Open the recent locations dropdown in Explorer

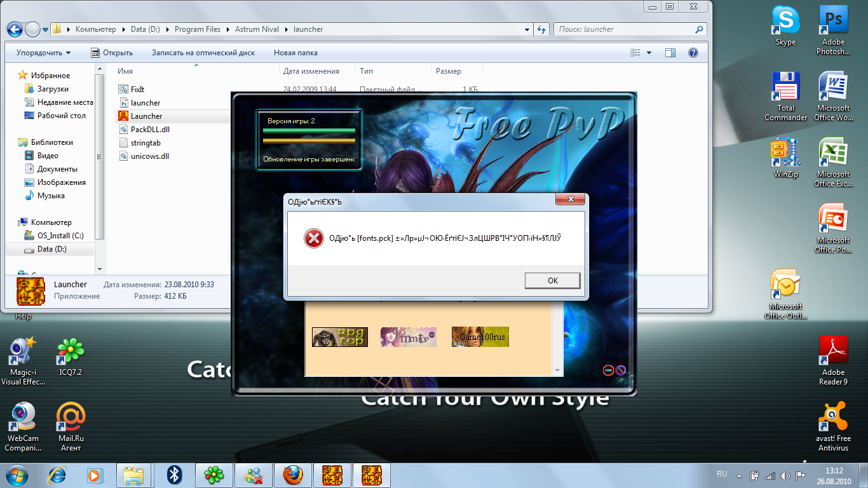[46, 30]
